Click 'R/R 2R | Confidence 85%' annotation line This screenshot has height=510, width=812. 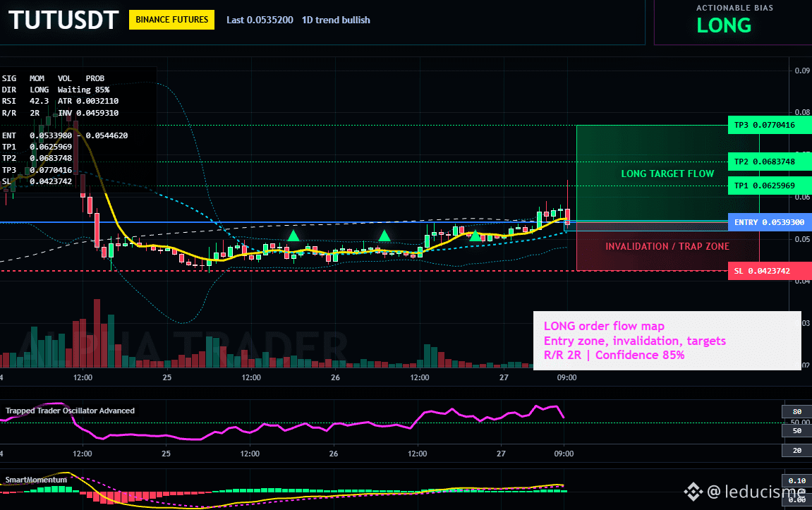click(614, 356)
